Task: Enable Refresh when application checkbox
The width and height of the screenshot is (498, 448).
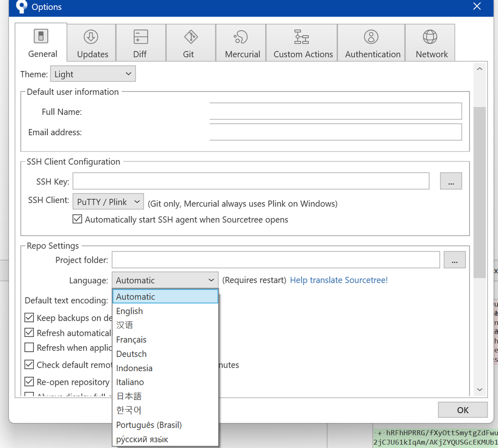Action: [29, 347]
